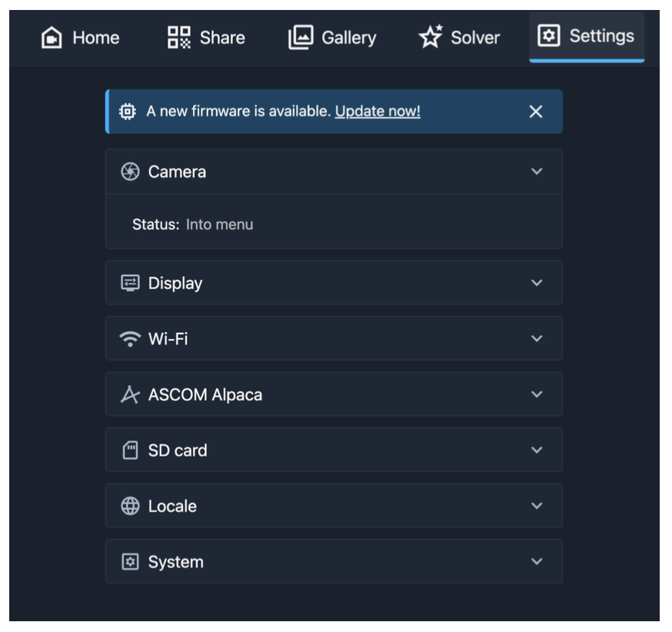The width and height of the screenshot is (672, 632).
Task: Dismiss the new firmware notification banner
Action: (536, 112)
